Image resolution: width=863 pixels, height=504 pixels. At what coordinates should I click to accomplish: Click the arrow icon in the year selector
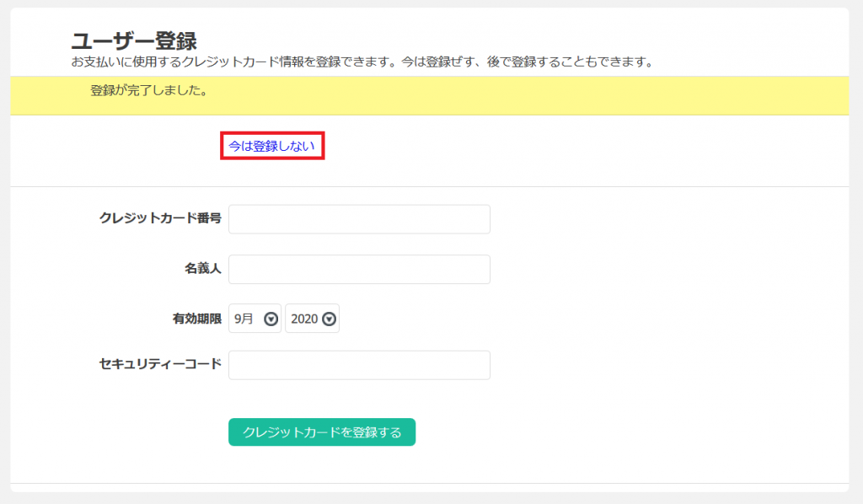pyautogui.click(x=330, y=319)
